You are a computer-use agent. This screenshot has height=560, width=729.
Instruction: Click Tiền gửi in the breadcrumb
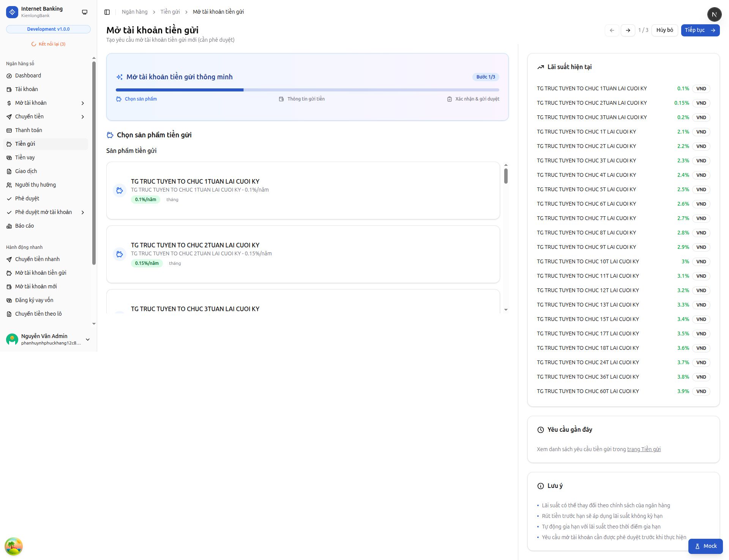170,12
